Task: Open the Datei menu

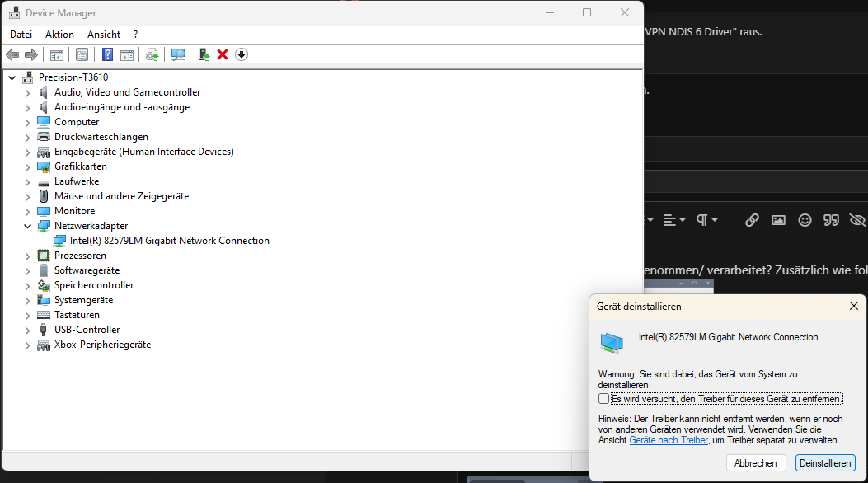Action: (21, 35)
